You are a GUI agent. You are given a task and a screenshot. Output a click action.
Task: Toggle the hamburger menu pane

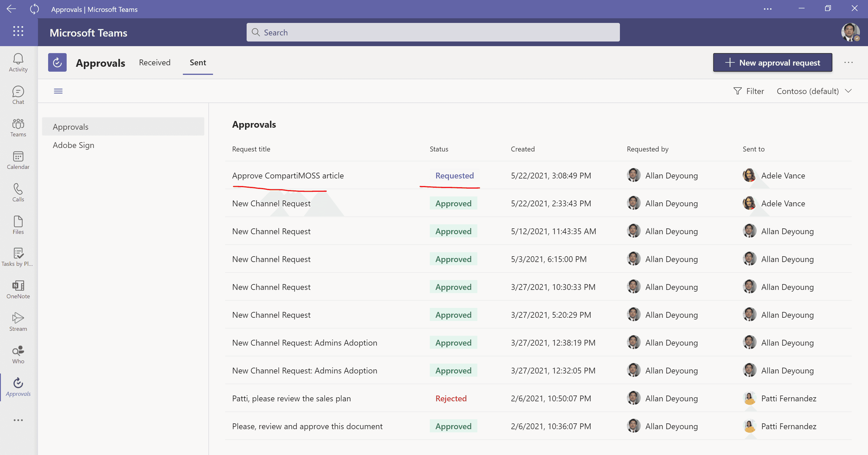(58, 91)
